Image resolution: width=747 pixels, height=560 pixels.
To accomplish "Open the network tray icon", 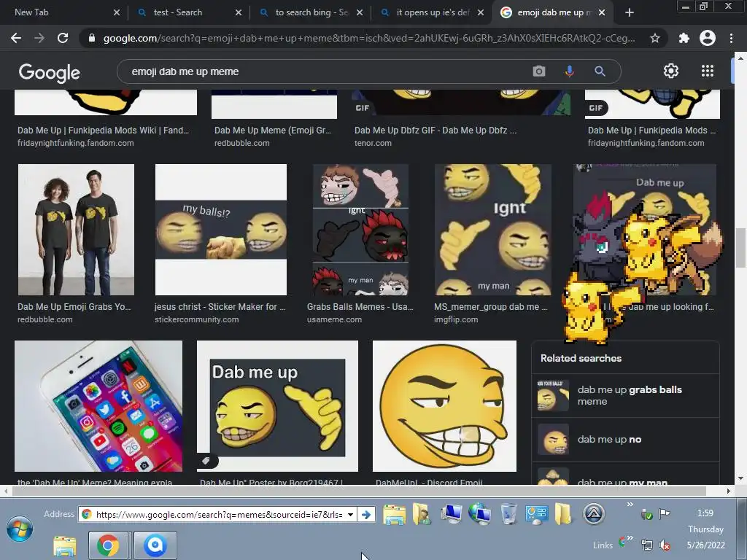I will click(646, 545).
